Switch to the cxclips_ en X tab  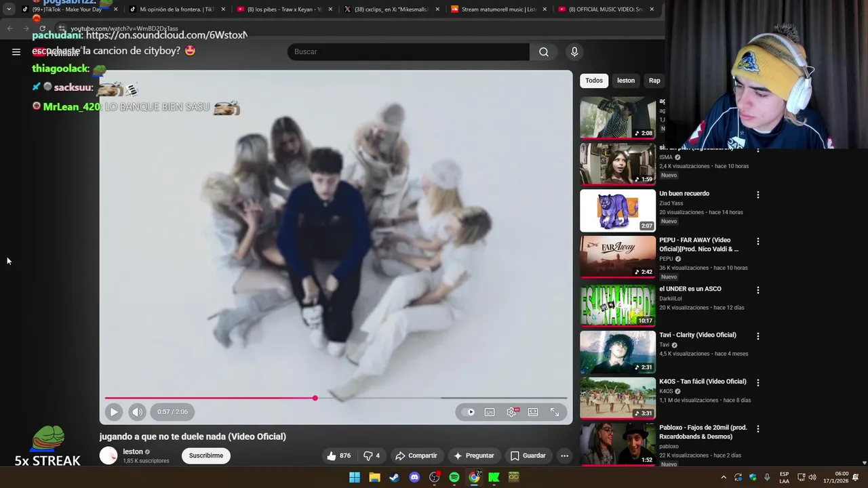392,9
